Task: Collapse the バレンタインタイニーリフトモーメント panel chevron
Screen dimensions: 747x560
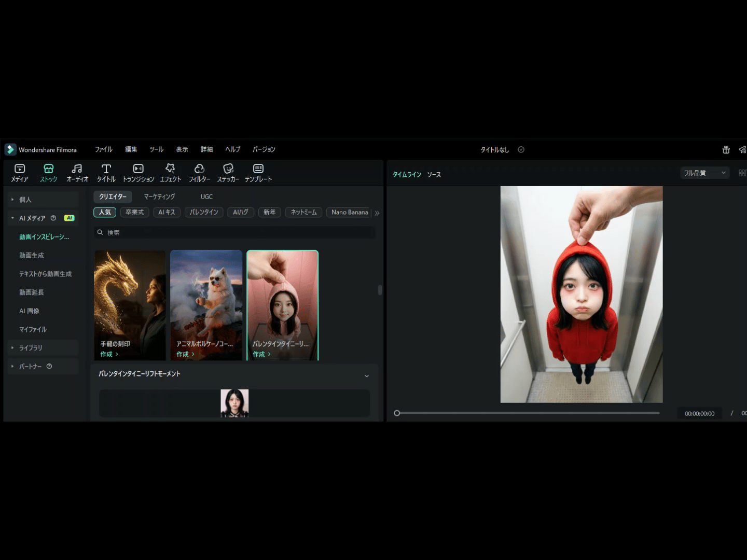Action: click(x=367, y=375)
